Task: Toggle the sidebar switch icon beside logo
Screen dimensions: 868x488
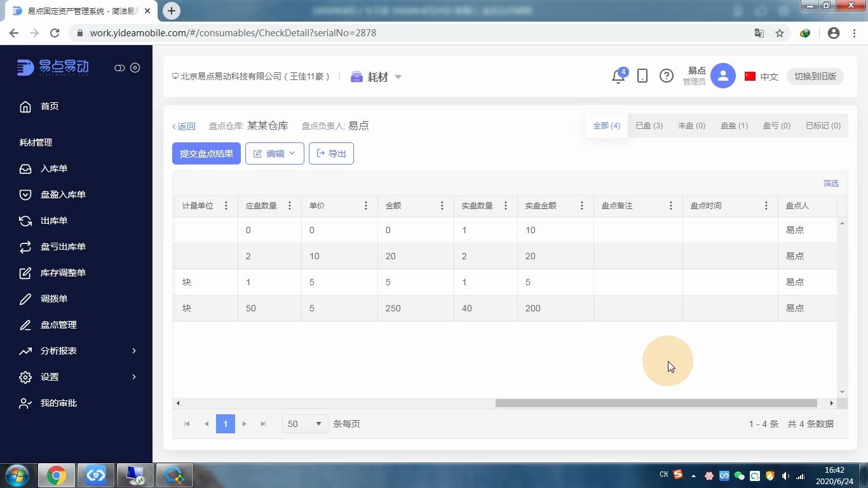Action: pyautogui.click(x=119, y=68)
